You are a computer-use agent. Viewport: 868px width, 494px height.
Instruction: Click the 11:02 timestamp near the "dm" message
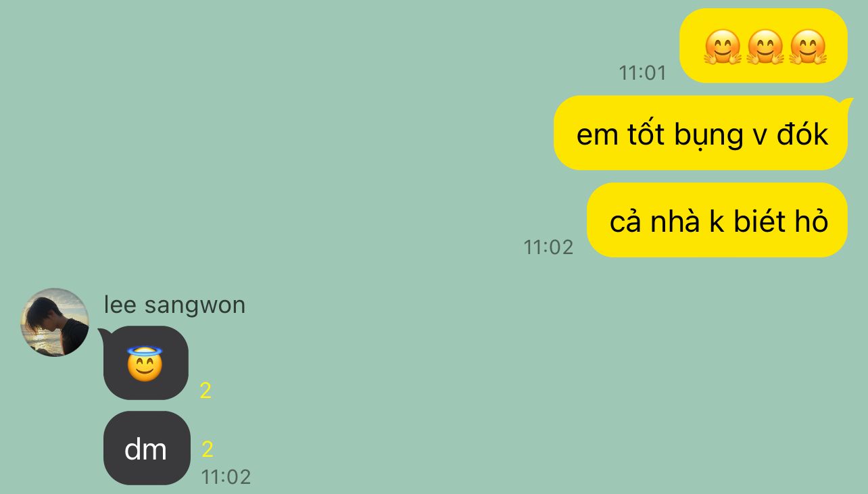tap(226, 477)
